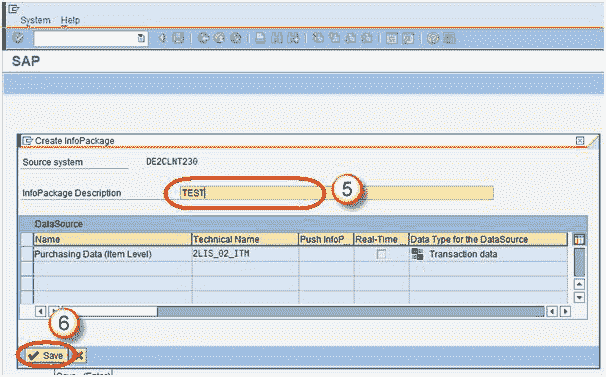Image resolution: width=606 pixels, height=377 pixels.
Task: Click the Create New Session icon
Action: click(x=392, y=38)
